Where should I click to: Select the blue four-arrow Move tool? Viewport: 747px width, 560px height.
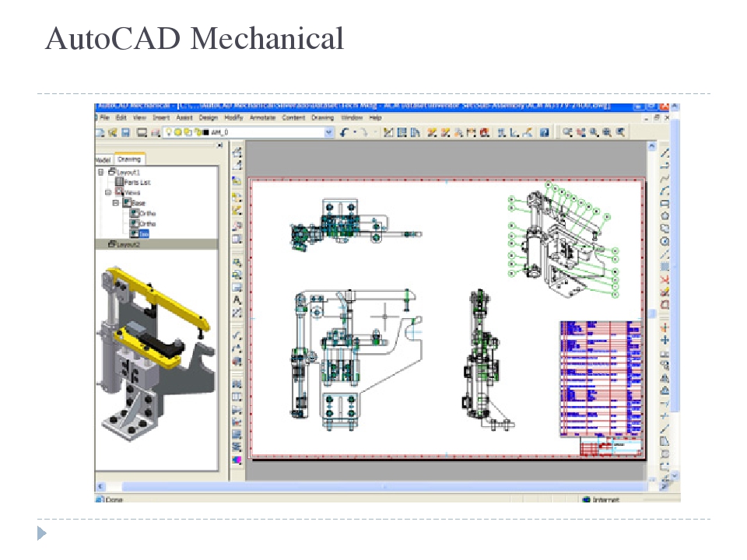point(665,340)
